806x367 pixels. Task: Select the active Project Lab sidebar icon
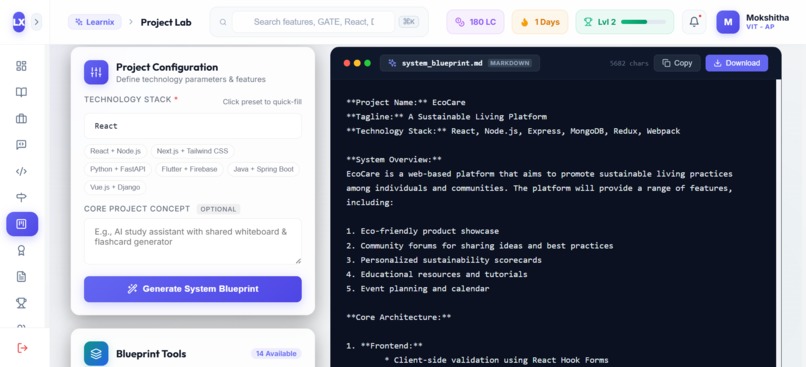pyautogui.click(x=22, y=224)
